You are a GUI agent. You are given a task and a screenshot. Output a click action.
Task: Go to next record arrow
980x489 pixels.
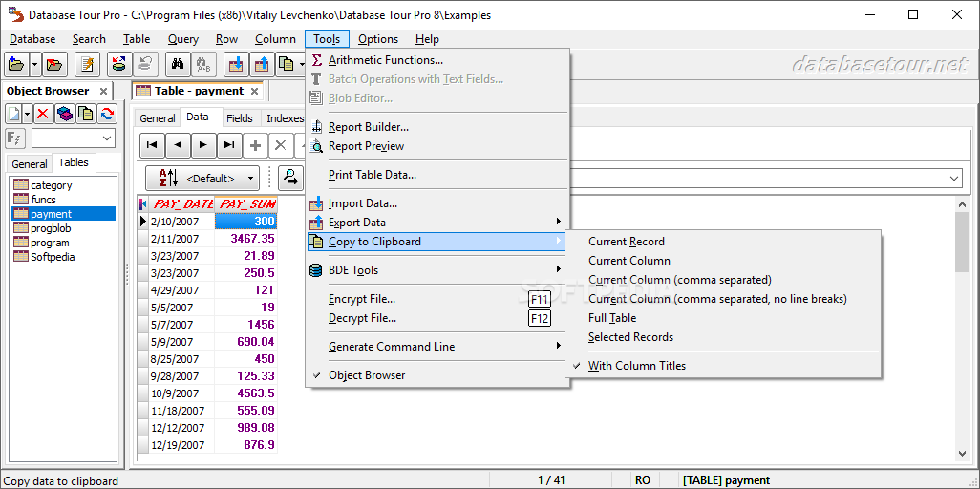pyautogui.click(x=203, y=145)
